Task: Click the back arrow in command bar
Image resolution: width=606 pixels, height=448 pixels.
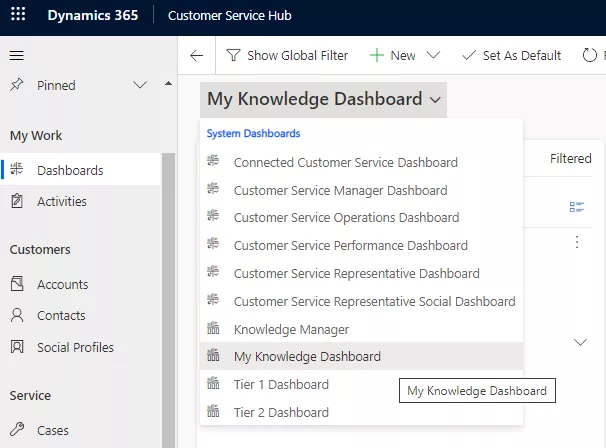Action: click(196, 56)
